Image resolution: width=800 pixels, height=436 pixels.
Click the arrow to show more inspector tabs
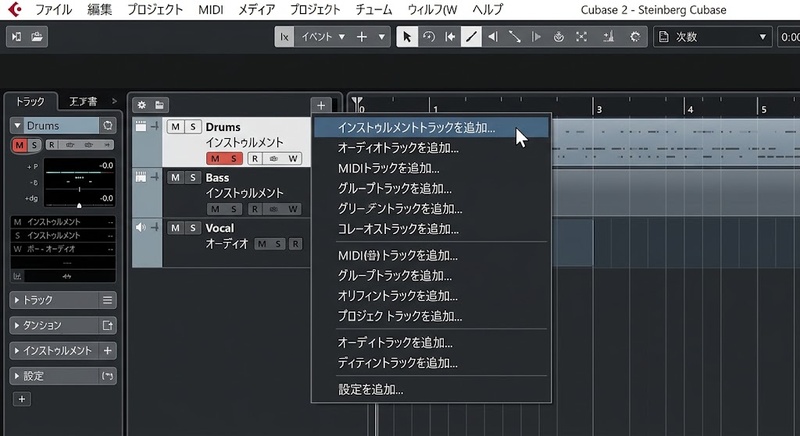(114, 101)
